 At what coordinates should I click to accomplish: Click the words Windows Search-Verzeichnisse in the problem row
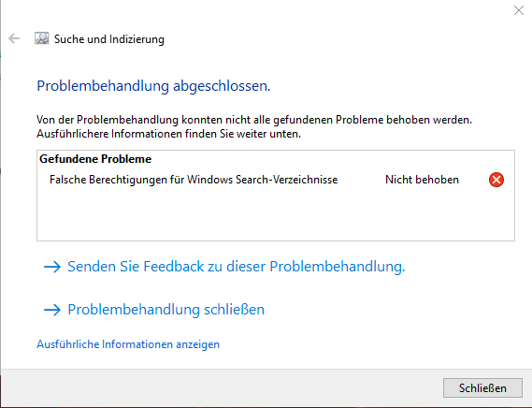tap(263, 180)
